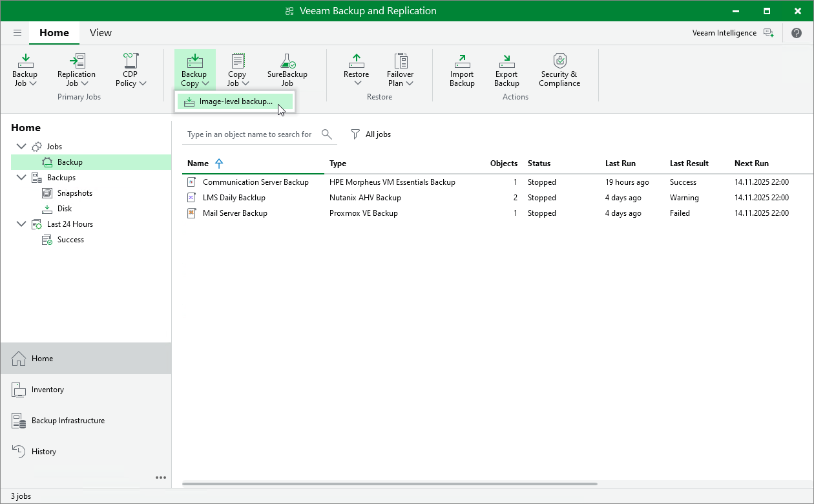The image size is (814, 504).
Task: Sort by the Type column header
Action: [338, 163]
